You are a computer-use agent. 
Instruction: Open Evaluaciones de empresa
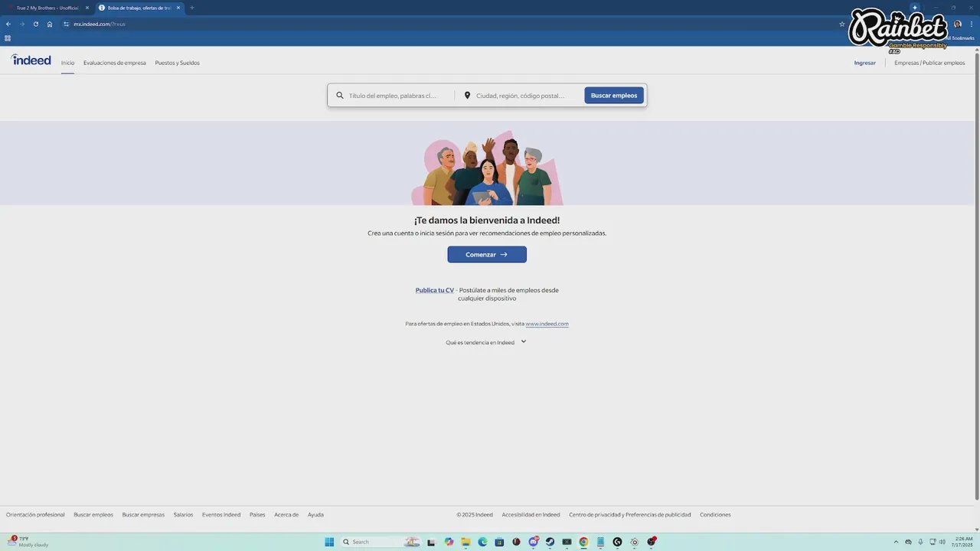[115, 63]
